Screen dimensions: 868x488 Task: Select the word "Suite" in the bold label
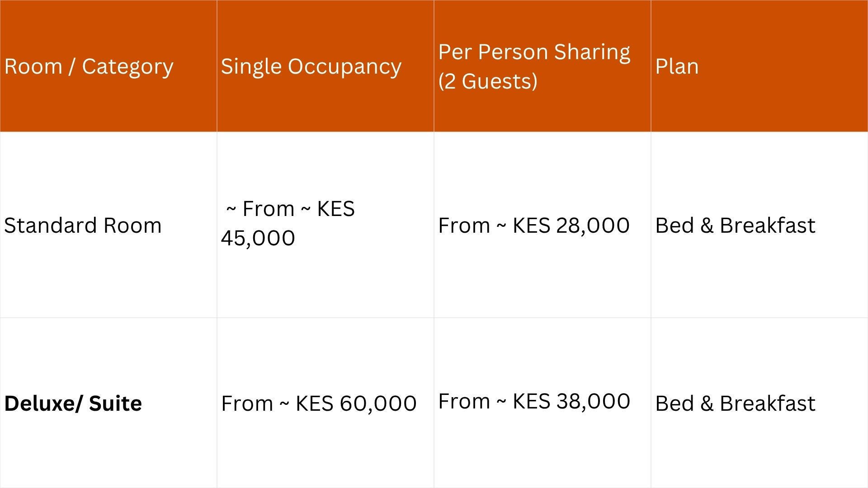click(x=115, y=404)
